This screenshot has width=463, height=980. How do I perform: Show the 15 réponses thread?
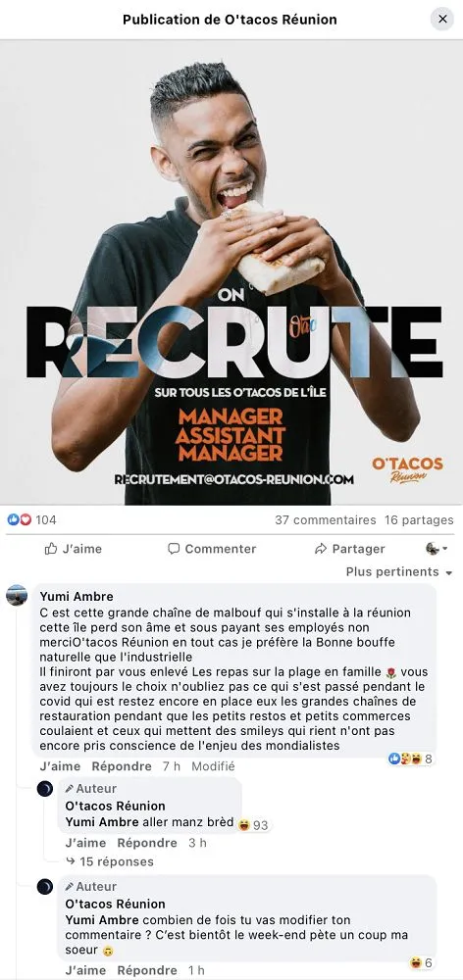[110, 861]
